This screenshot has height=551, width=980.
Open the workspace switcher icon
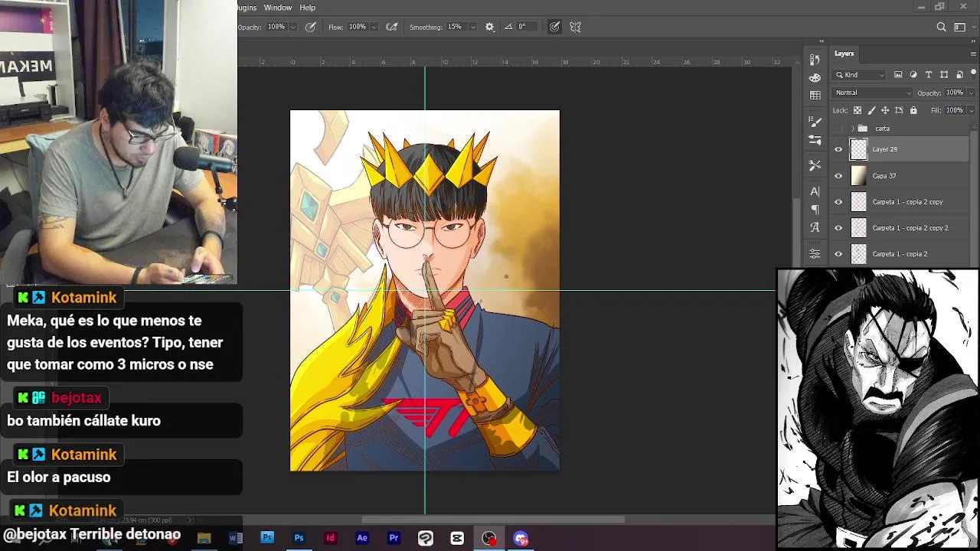(959, 27)
